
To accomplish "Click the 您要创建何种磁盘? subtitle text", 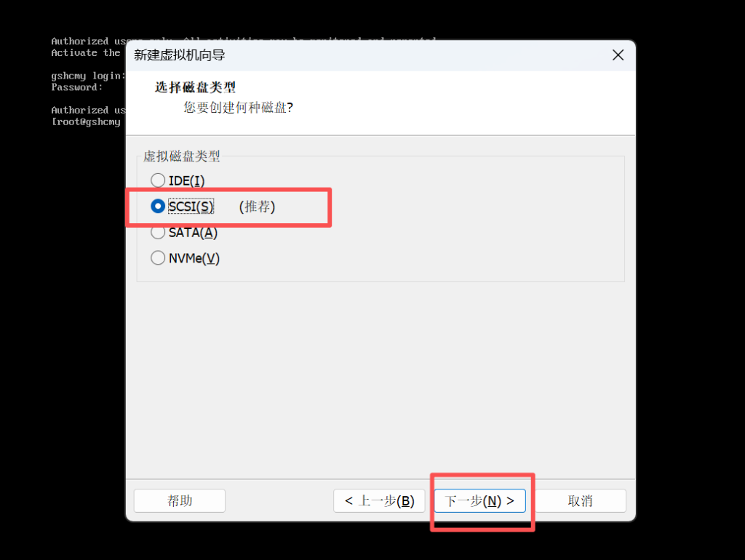I will coord(239,108).
